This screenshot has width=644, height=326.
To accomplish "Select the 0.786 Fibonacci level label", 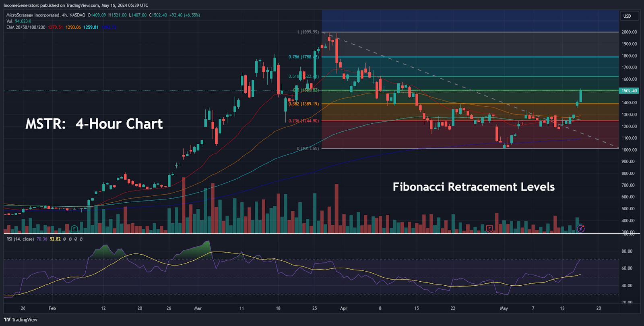I will pyautogui.click(x=303, y=57).
